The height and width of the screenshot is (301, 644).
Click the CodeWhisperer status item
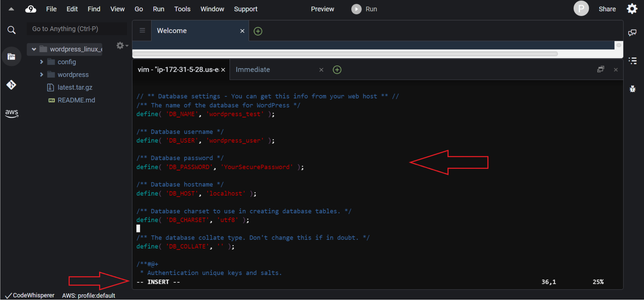pyautogui.click(x=30, y=295)
